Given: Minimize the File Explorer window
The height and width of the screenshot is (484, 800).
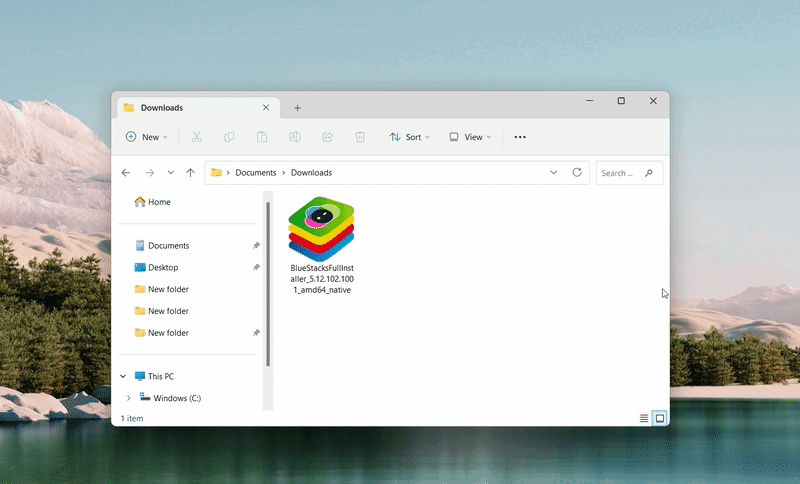Looking at the screenshot, I should (x=589, y=101).
